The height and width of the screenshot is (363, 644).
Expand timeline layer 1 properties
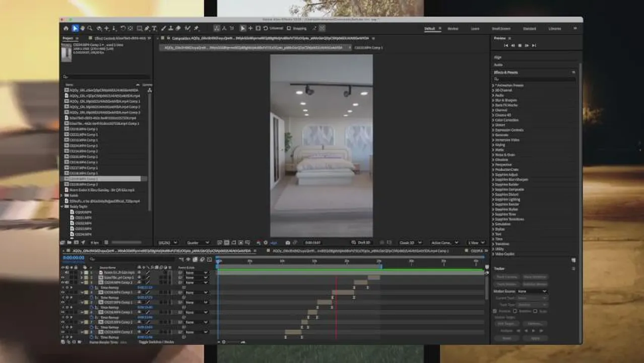(81, 273)
